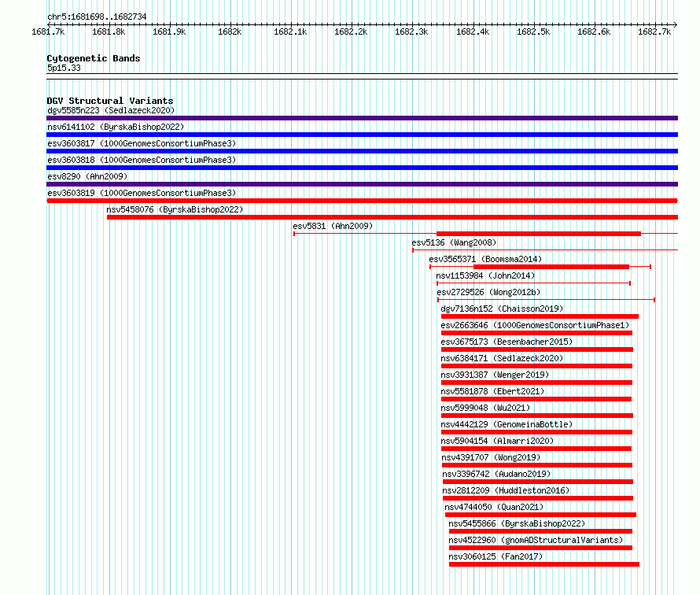The width and height of the screenshot is (700, 595).
Task: Open nsv3931387 (Wenger2019) label
Action: pos(495,375)
